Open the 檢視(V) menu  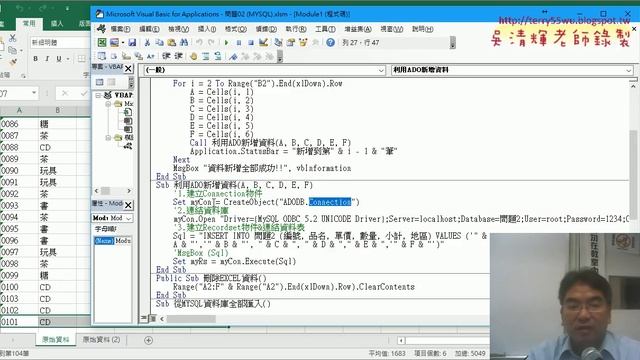pos(178,29)
